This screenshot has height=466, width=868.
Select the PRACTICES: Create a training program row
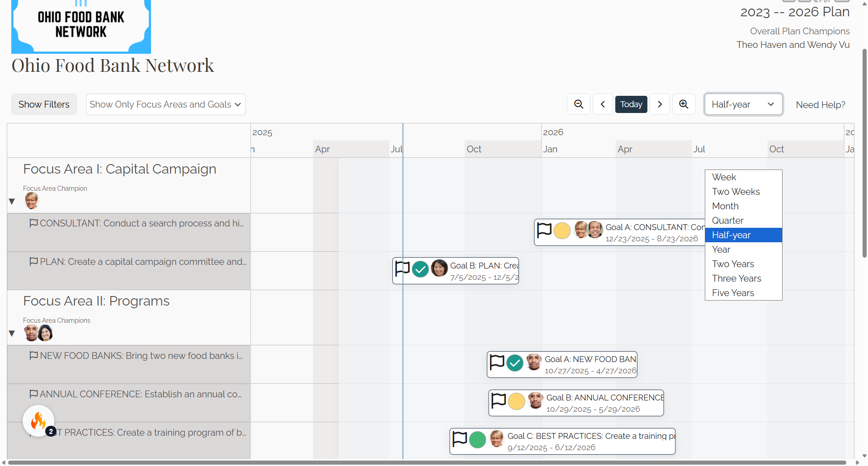(x=129, y=441)
